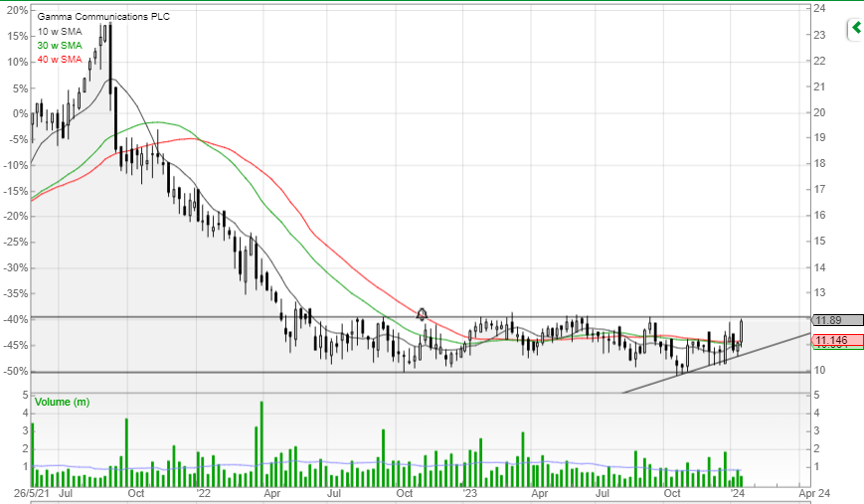Click the latest candlestick at chart's end
Image resolution: width=864 pixels, height=504 pixels.
point(742,332)
